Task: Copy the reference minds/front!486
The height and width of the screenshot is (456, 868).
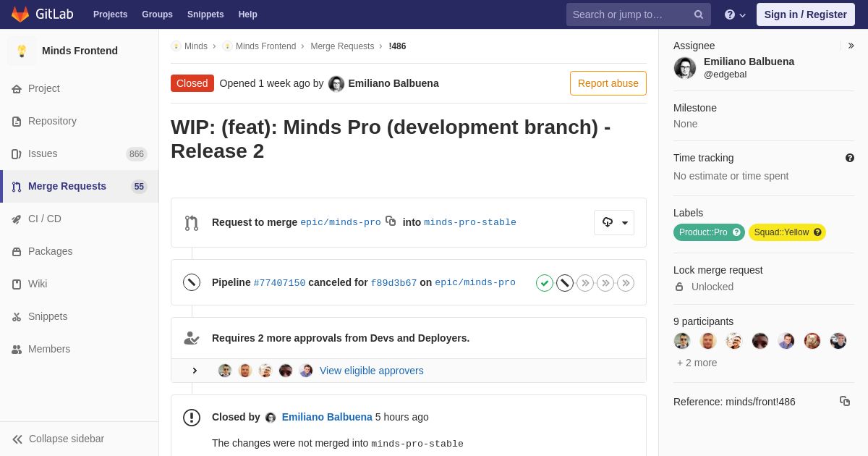Action: 845,401
